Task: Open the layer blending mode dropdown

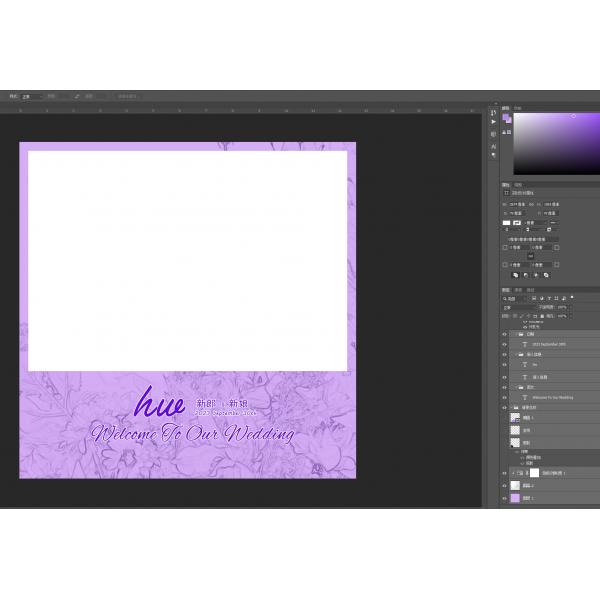Action: pos(512,307)
